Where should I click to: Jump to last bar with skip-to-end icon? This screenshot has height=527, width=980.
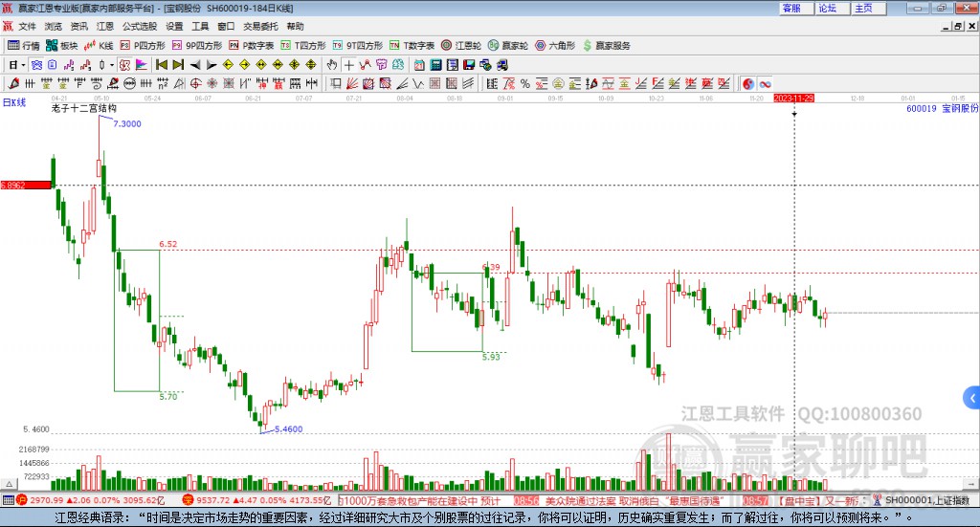click(x=178, y=65)
